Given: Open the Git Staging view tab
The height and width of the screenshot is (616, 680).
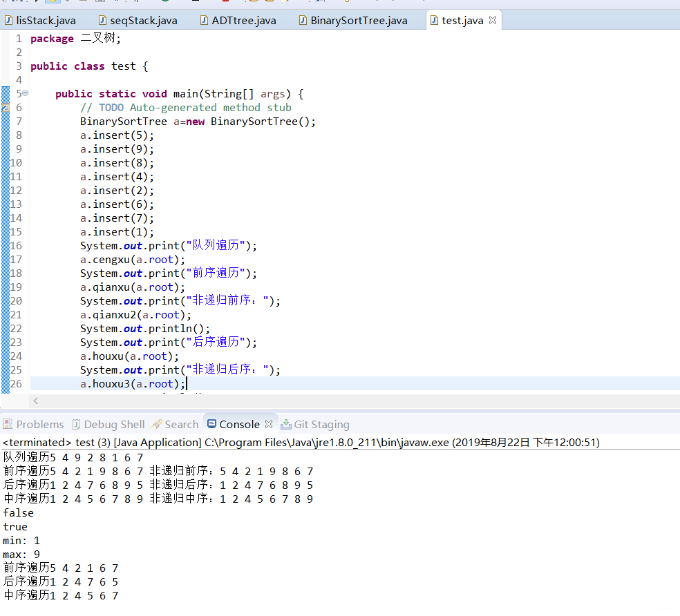Looking at the screenshot, I should [x=315, y=425].
